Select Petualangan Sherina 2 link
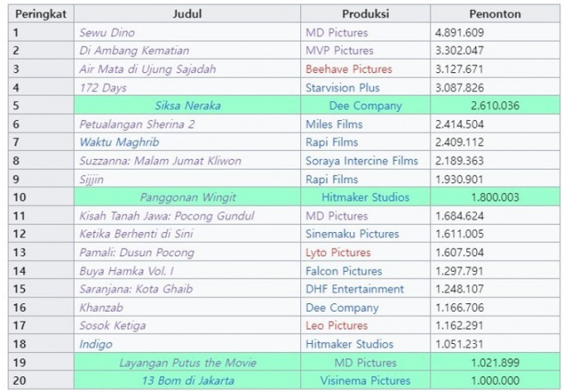 click(x=137, y=123)
